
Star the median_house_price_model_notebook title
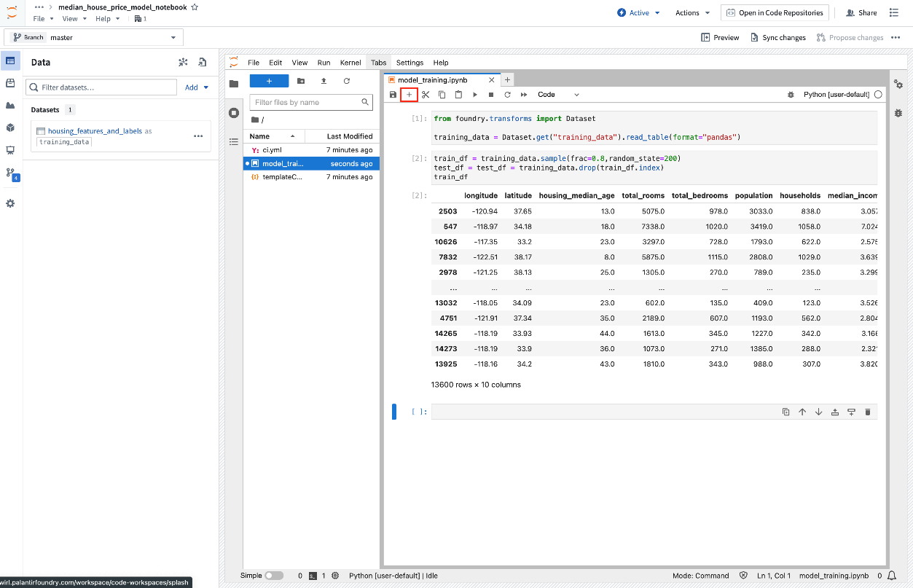tap(195, 7)
